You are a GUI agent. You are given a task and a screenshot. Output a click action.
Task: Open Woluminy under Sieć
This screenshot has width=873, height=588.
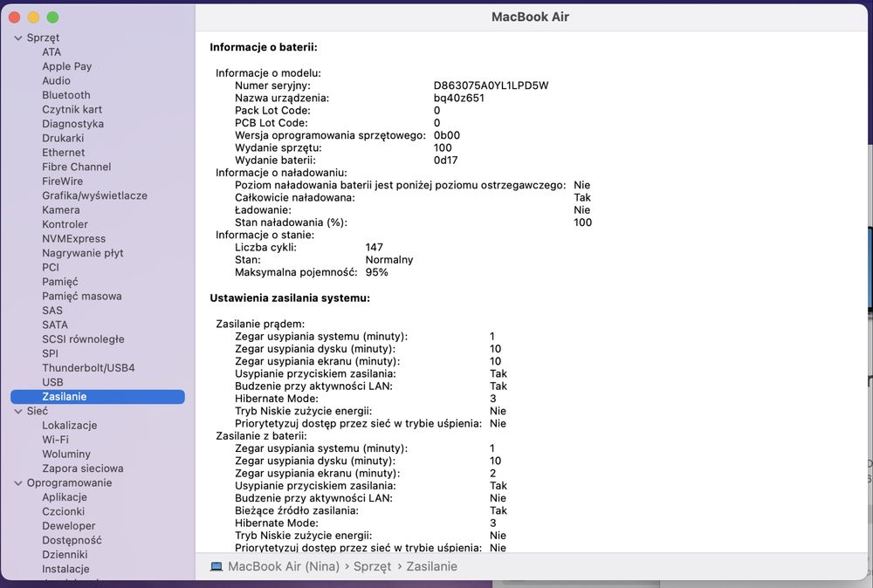coord(66,454)
